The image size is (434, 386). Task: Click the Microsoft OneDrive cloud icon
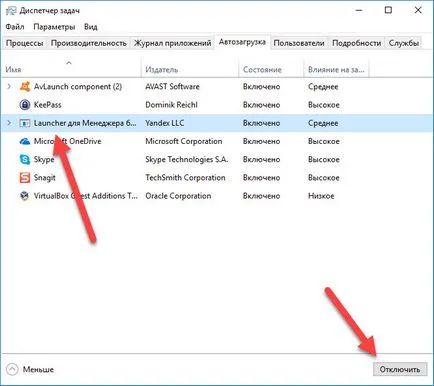point(25,141)
